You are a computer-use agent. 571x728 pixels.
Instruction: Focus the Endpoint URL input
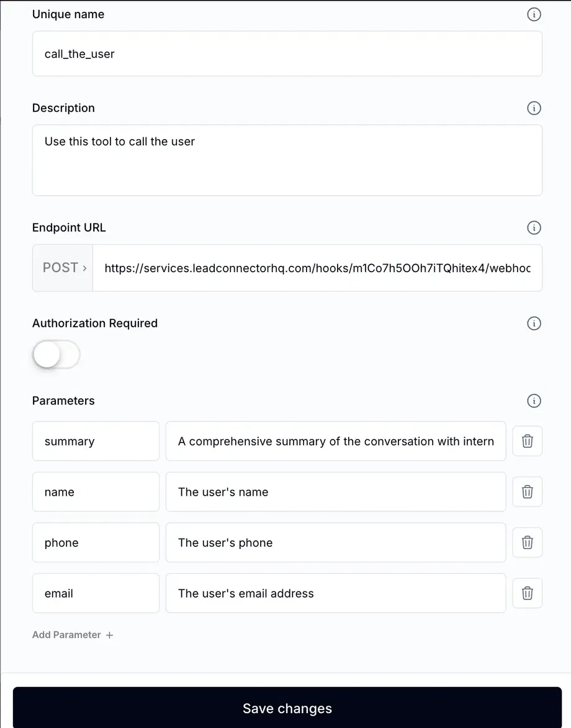[x=317, y=268]
